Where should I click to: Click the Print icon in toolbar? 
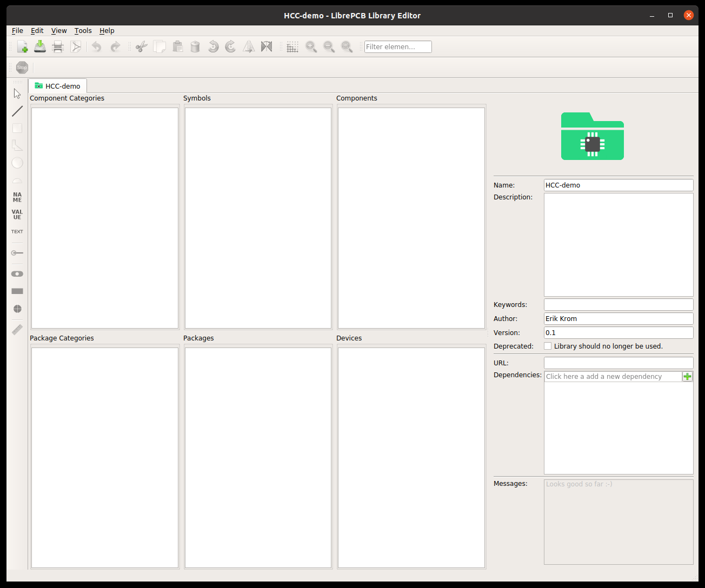click(x=58, y=47)
